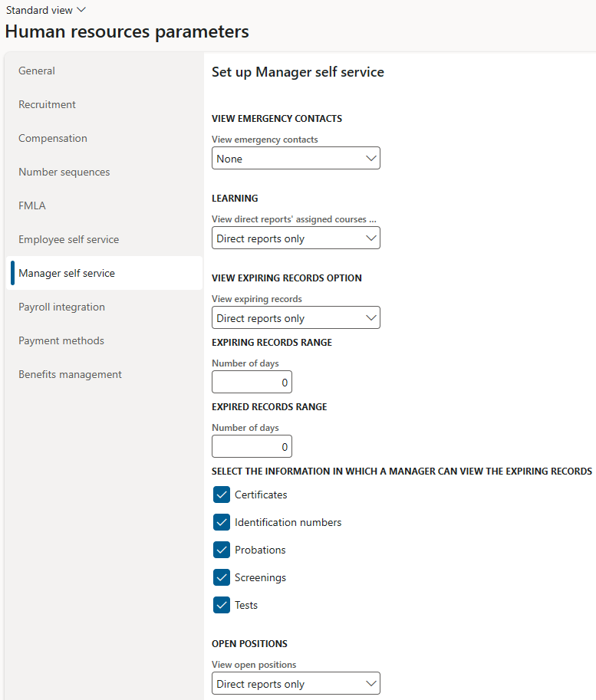Image resolution: width=596 pixels, height=700 pixels.
Task: Click the expired records number of days field
Action: [x=252, y=446]
